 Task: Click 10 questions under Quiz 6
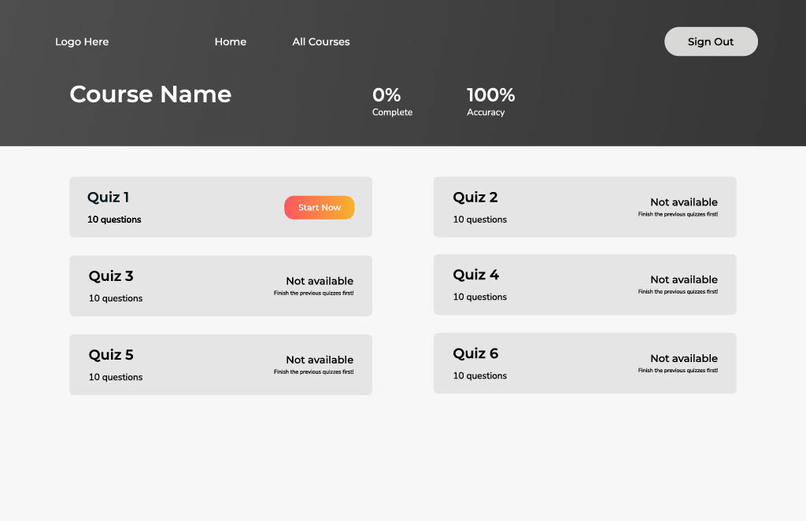480,376
